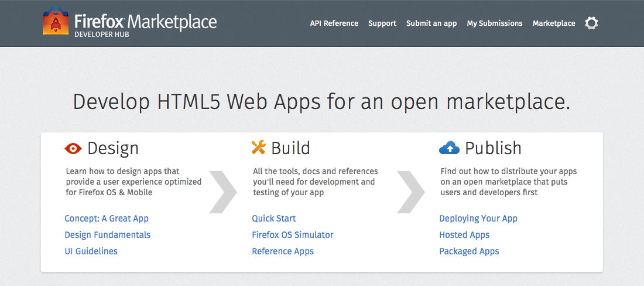Screen dimensions: 644x286
Task: Click the Develop HTML5 Web Apps headline
Action: click(321, 102)
